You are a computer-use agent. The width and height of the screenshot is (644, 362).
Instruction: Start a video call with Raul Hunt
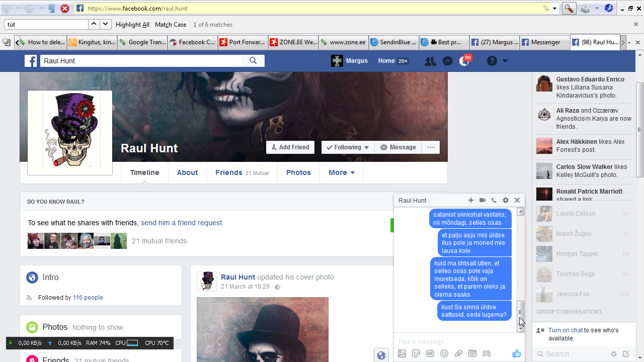coord(482,200)
